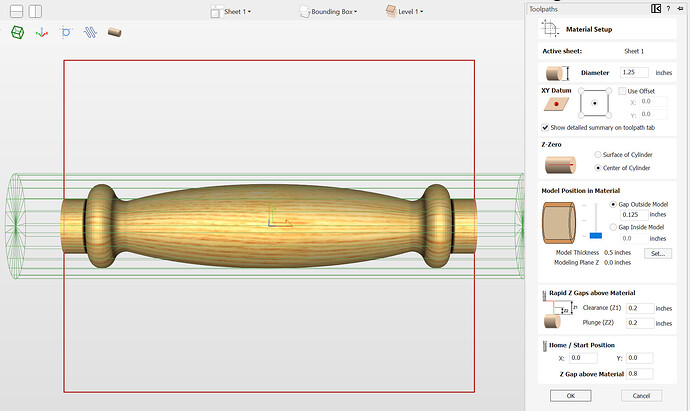
Task: Uncheck Show detailed summary on toolpath tab
Action: (x=545, y=128)
